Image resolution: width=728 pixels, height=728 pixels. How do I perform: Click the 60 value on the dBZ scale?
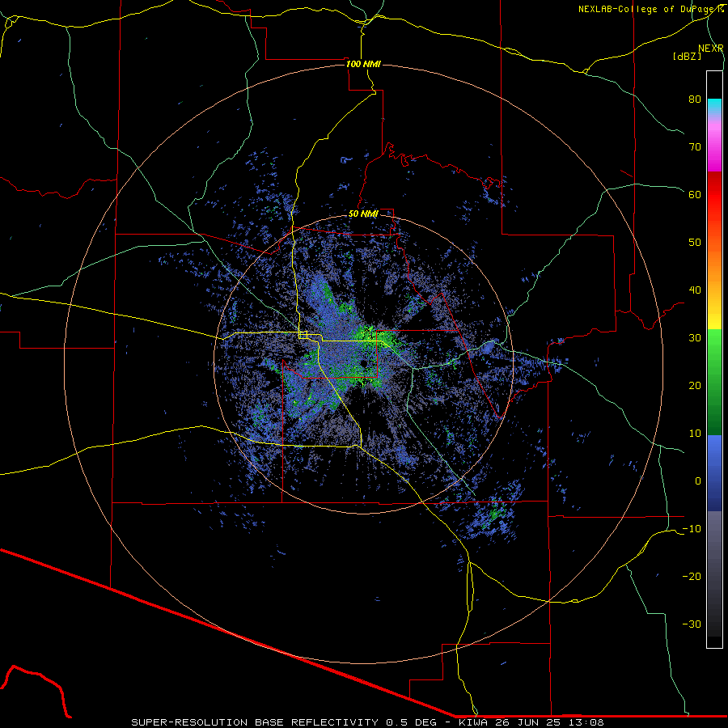tap(695, 194)
